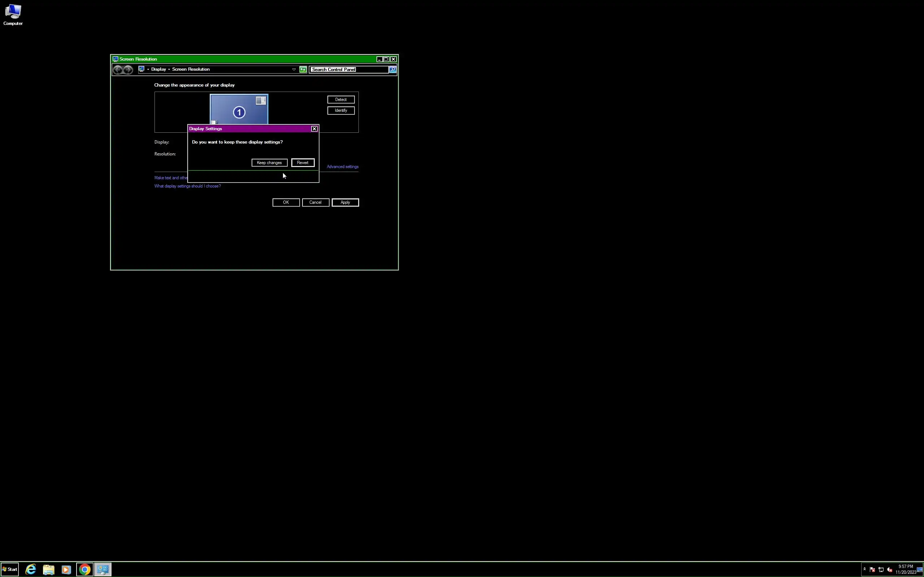924x577 pixels.
Task: Click the muted volume tray icon
Action: [x=889, y=570]
